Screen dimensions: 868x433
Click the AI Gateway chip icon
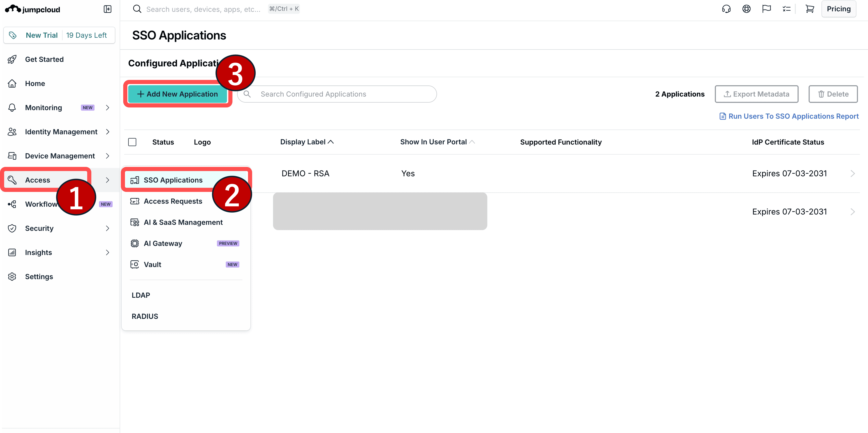coord(135,243)
